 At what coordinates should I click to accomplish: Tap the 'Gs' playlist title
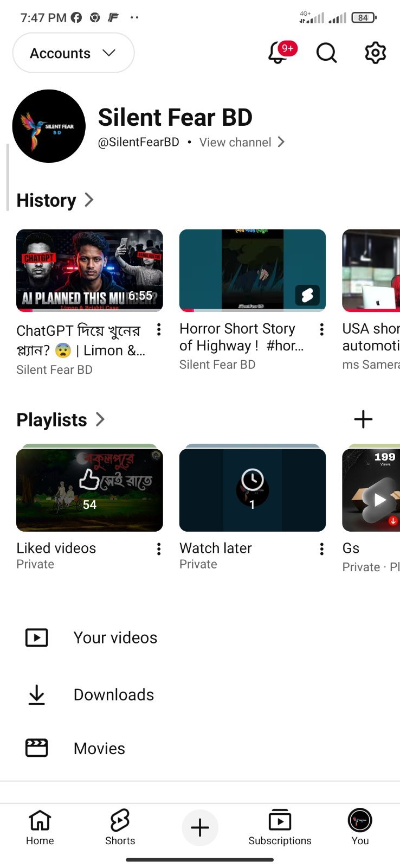coord(351,548)
